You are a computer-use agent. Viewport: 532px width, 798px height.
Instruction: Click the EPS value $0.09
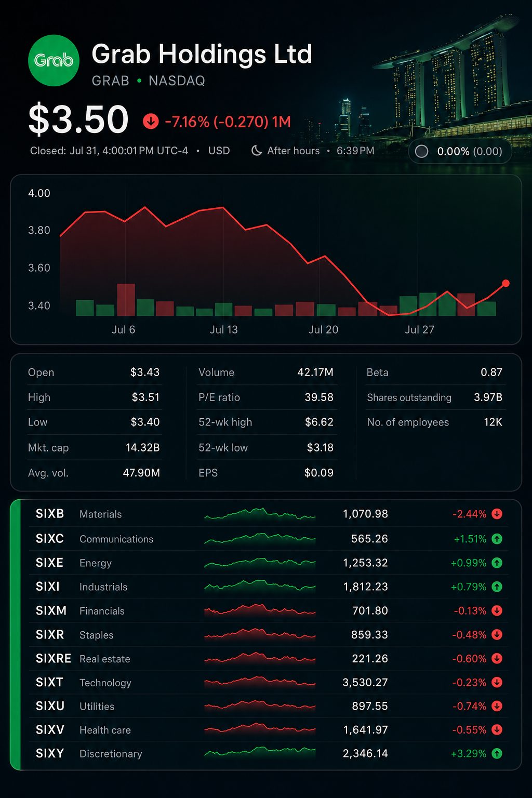(319, 473)
